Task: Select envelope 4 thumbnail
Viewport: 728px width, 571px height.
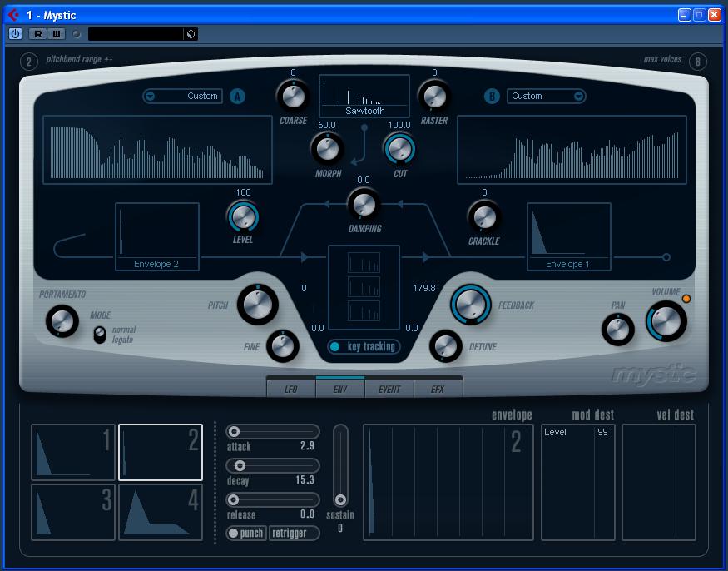Action: pyautogui.click(x=161, y=512)
